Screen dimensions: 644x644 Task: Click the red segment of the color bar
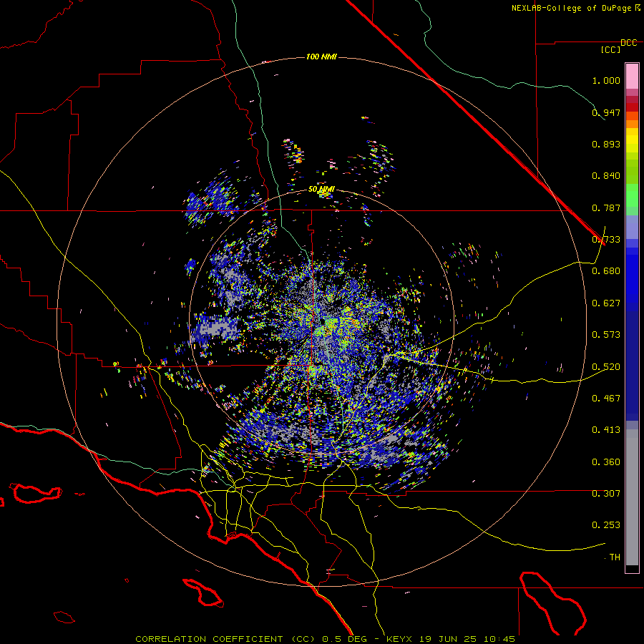[632, 107]
